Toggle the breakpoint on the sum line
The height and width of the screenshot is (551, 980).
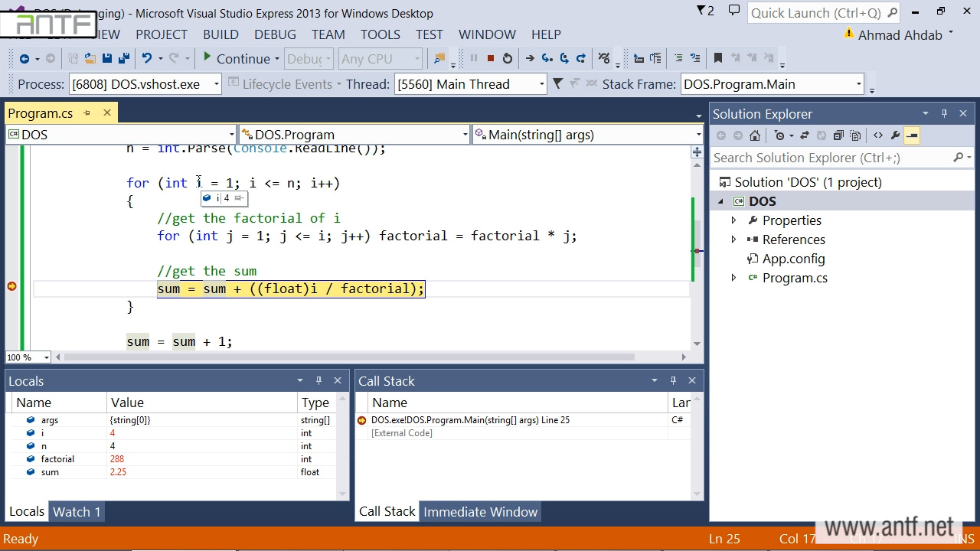[x=11, y=286]
